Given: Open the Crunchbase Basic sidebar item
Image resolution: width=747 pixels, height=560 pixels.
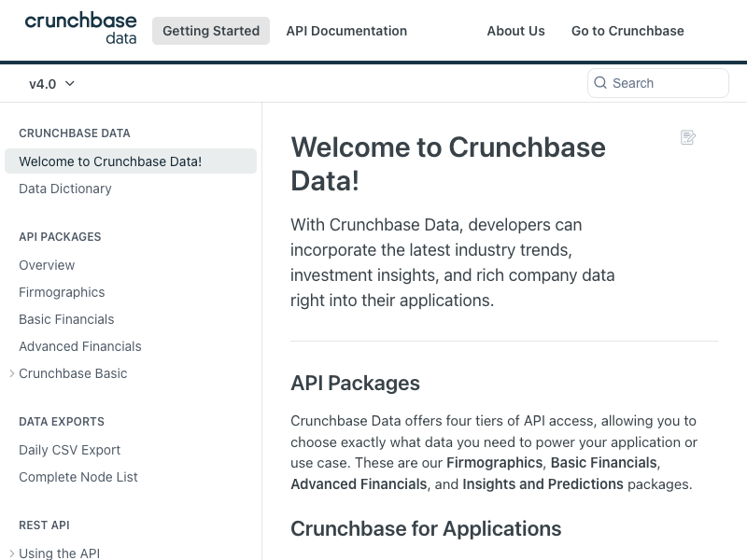Looking at the screenshot, I should tap(73, 374).
